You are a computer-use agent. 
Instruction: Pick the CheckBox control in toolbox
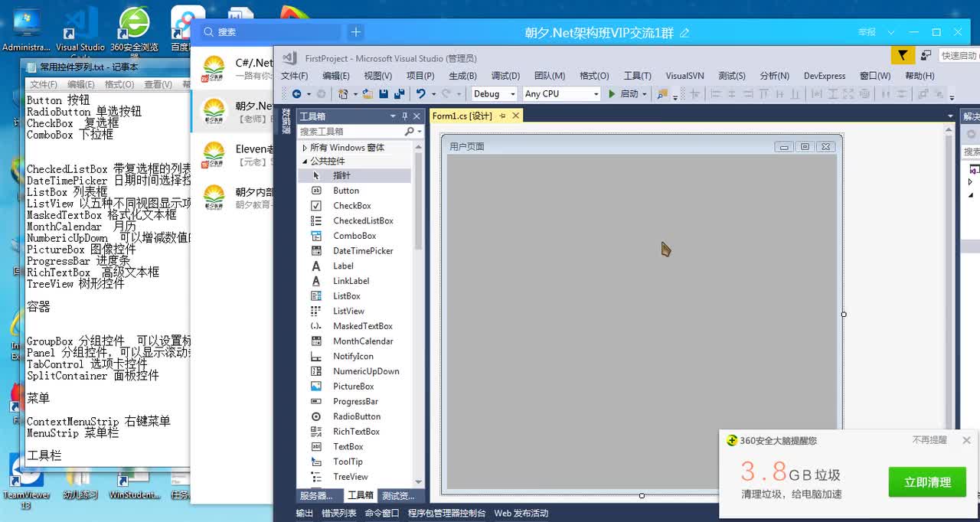click(x=354, y=206)
